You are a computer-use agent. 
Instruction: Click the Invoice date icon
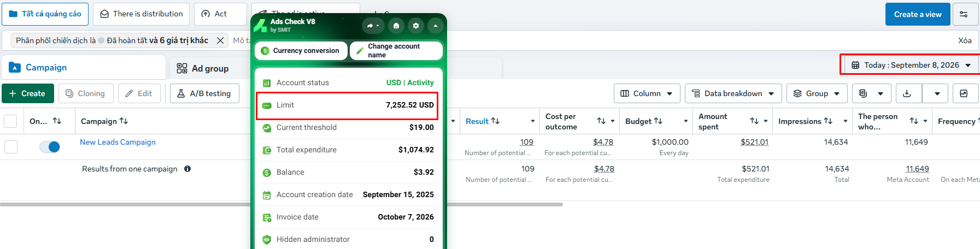pyautogui.click(x=267, y=217)
